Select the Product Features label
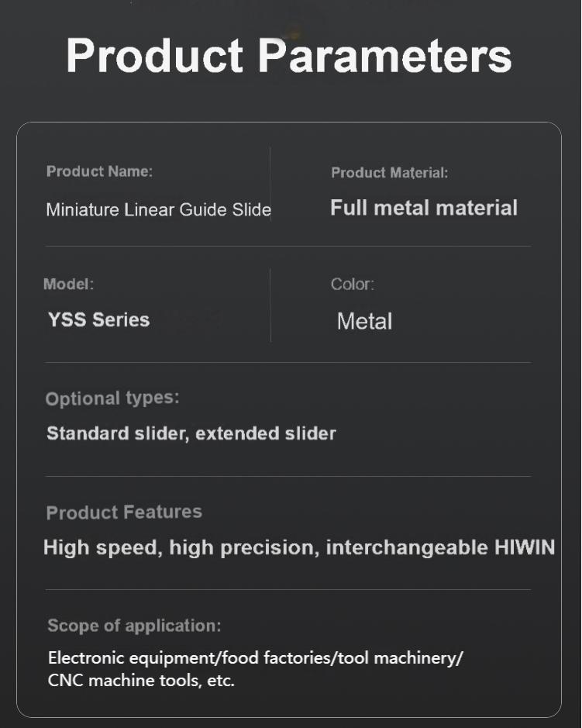The image size is (582, 728). coord(124,512)
